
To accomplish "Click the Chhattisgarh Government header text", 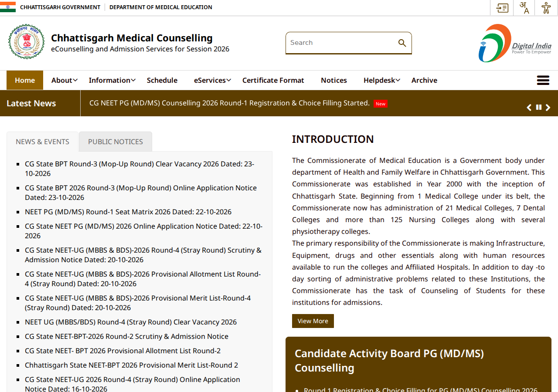I will point(60,7).
